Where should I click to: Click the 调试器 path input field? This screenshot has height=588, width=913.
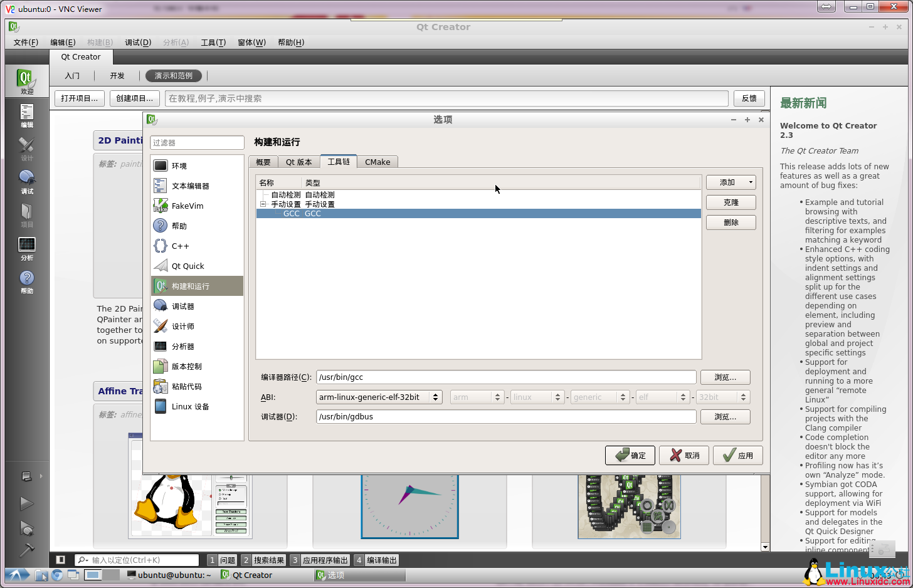point(505,417)
